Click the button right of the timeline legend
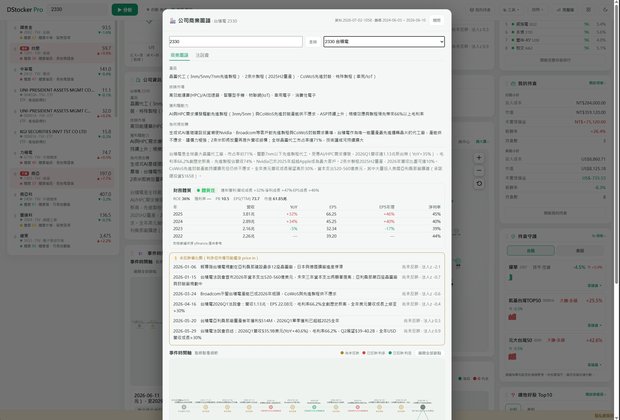 pyautogui.click(x=429, y=353)
